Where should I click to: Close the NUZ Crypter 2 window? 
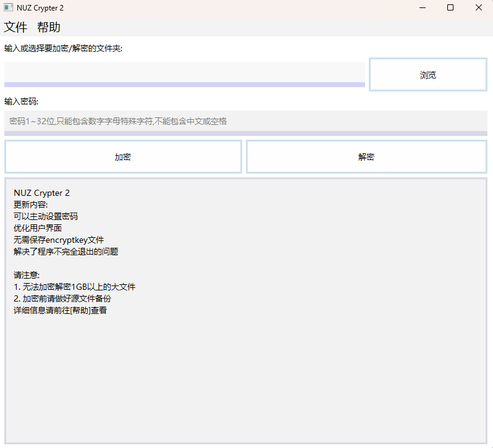(479, 7)
